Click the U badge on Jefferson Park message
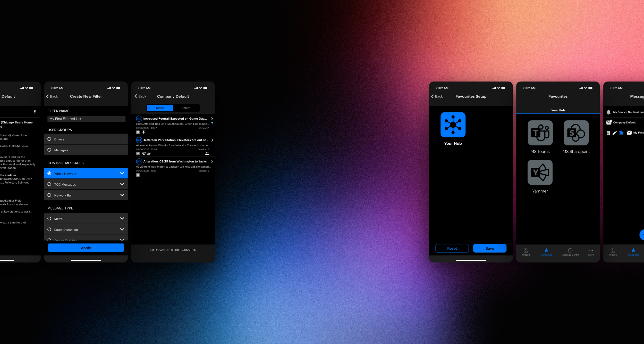This screenshot has width=644, height=344. tap(138, 153)
